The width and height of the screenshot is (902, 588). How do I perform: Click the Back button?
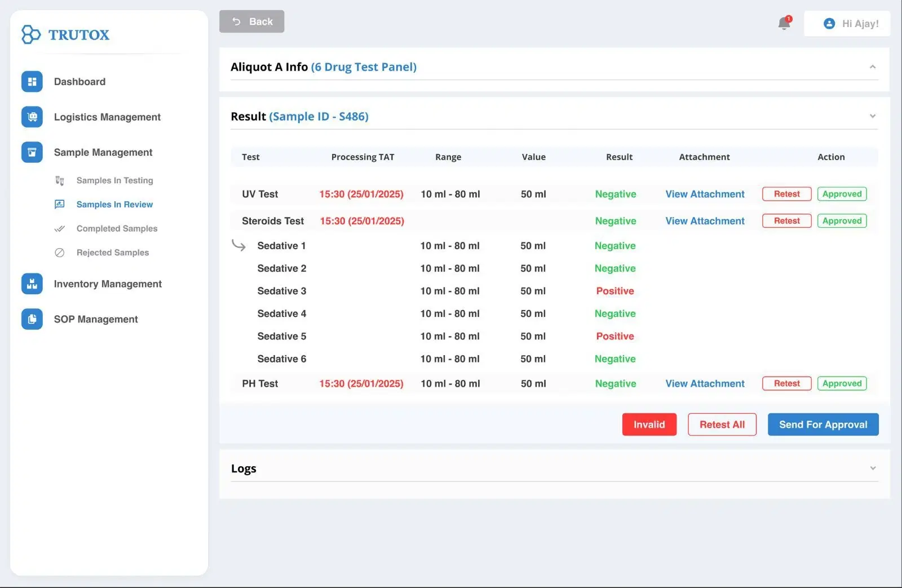pos(251,21)
